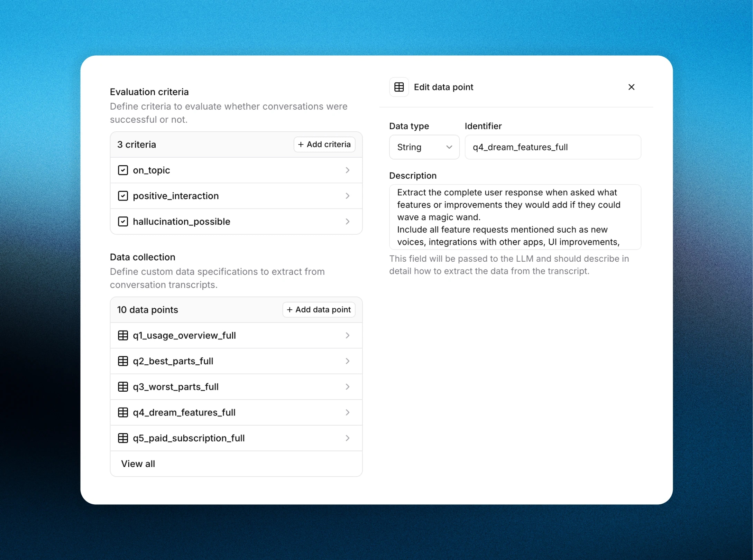Select the Evaluation criteria section heading
The height and width of the screenshot is (560, 753).
pos(149,92)
